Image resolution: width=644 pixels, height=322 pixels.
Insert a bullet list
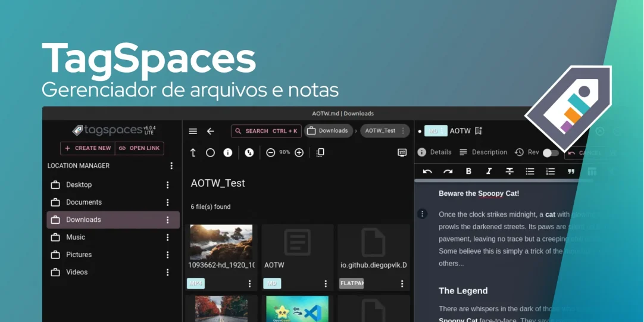click(x=530, y=171)
